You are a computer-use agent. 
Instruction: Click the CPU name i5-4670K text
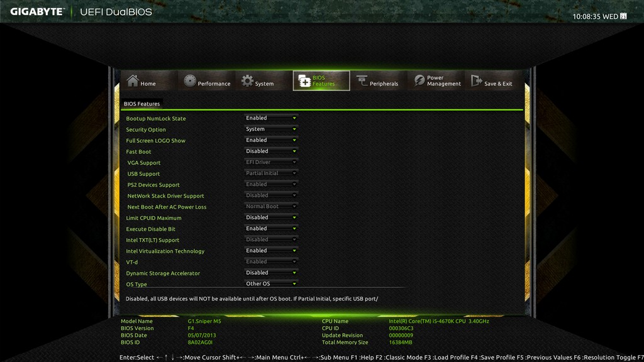point(439,321)
